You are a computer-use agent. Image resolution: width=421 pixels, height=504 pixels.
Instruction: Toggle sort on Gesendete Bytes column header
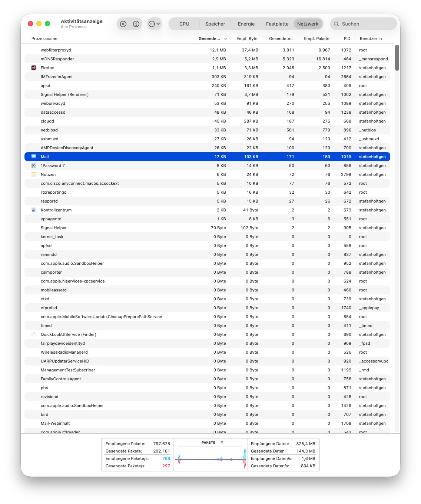coord(212,39)
